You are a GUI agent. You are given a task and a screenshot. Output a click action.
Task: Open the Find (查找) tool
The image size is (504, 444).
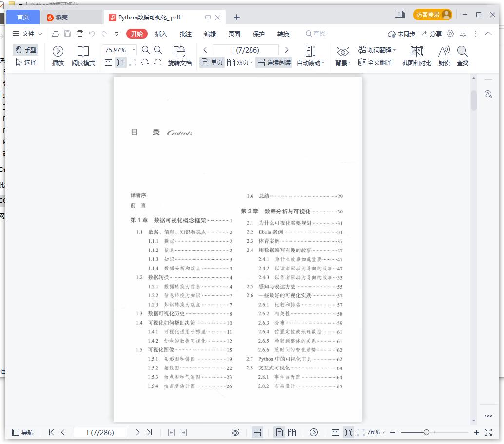pos(463,56)
